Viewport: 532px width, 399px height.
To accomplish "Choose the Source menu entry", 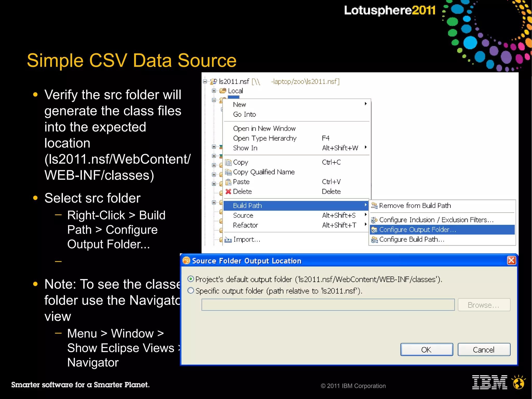I will (x=296, y=215).
